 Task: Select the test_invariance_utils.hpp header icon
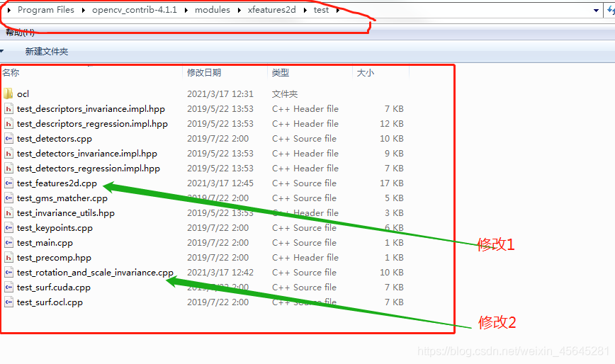[9, 212]
